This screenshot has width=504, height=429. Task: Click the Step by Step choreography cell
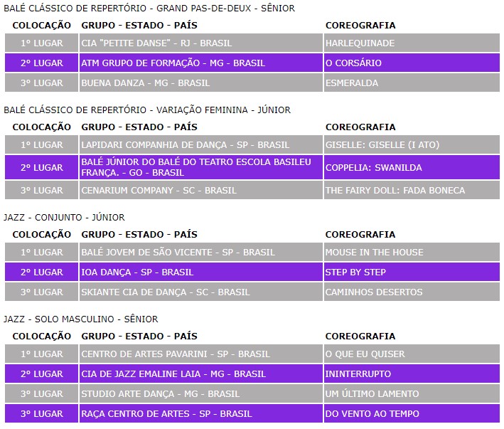coord(355,272)
